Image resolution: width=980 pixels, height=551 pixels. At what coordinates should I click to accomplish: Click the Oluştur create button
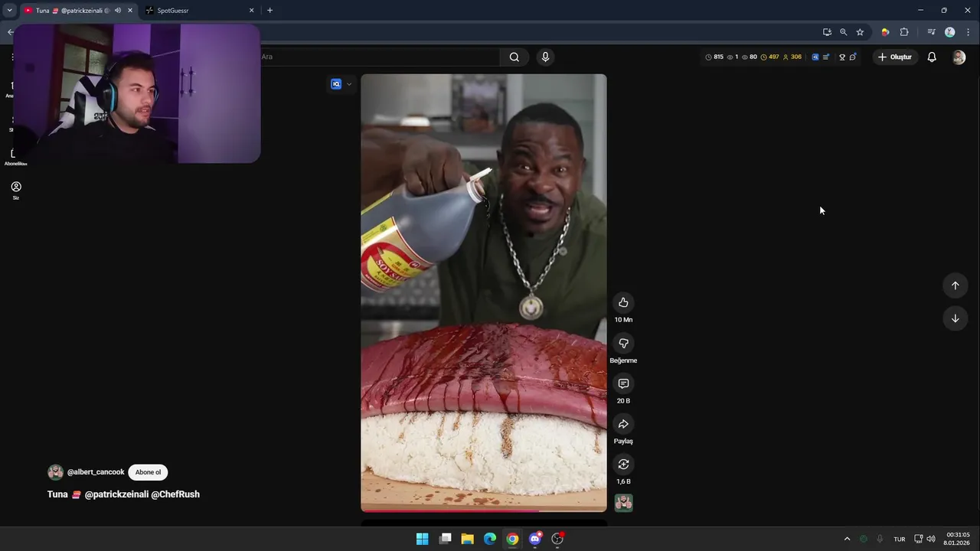point(895,57)
